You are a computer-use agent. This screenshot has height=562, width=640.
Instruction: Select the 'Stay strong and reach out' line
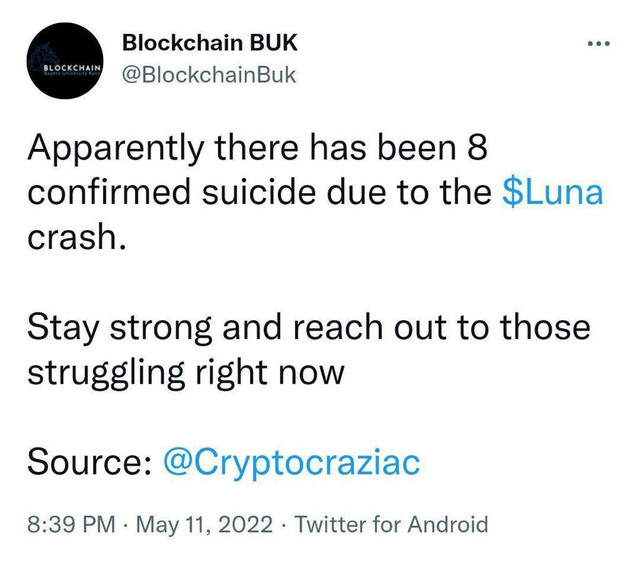click(x=309, y=327)
